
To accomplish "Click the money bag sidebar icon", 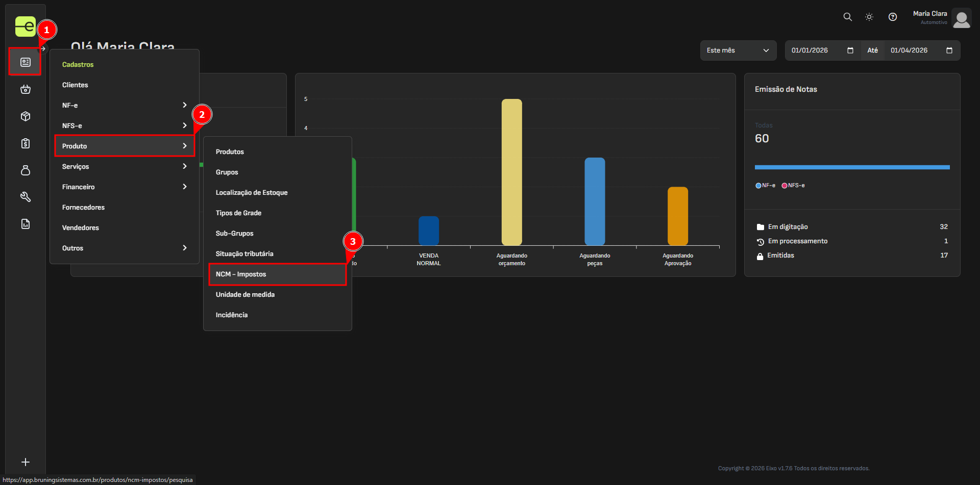I will [x=25, y=170].
